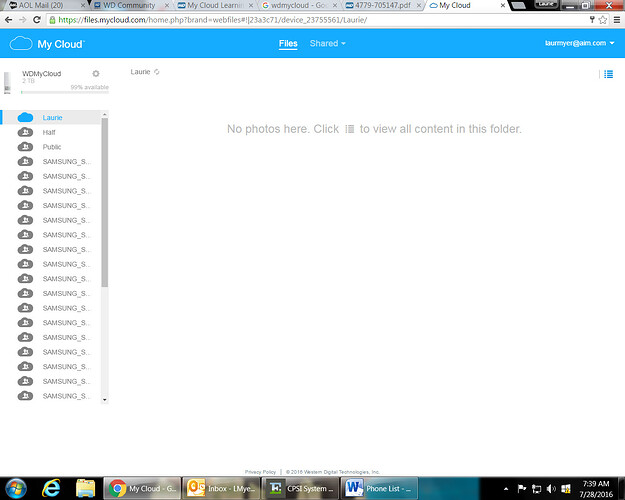The image size is (625, 500).
Task: Bookmark this page with the star
Action: tap(603, 20)
